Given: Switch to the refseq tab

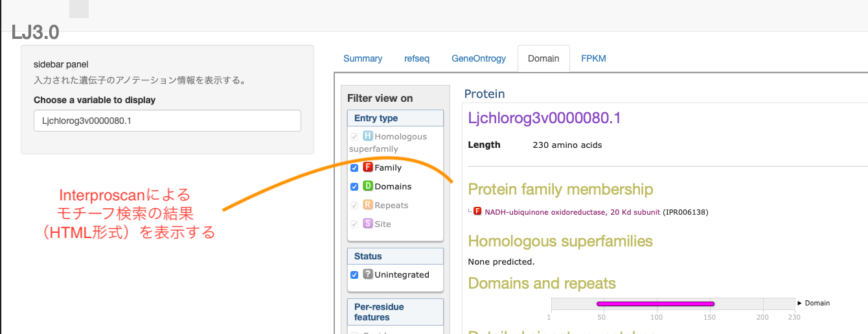Looking at the screenshot, I should coord(417,58).
